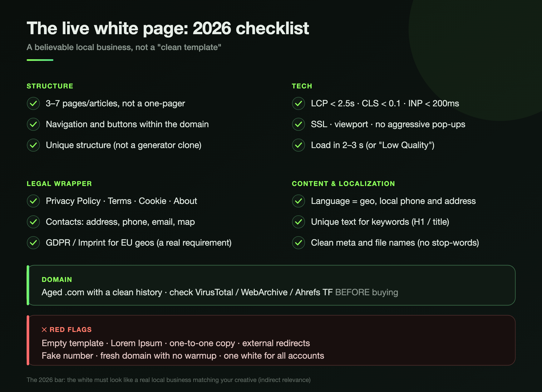Click subtitle 'A believable local business'

tap(124, 47)
